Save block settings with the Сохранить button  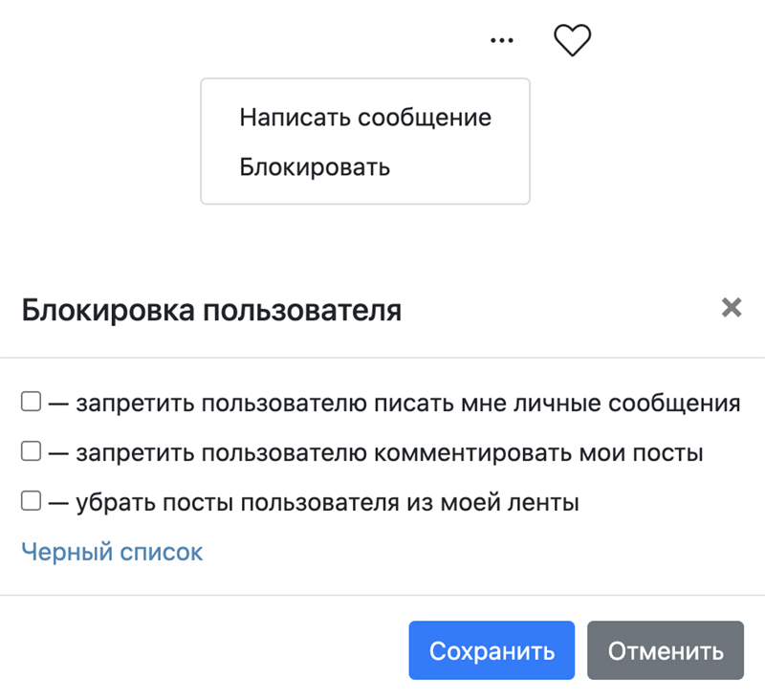pos(492,651)
